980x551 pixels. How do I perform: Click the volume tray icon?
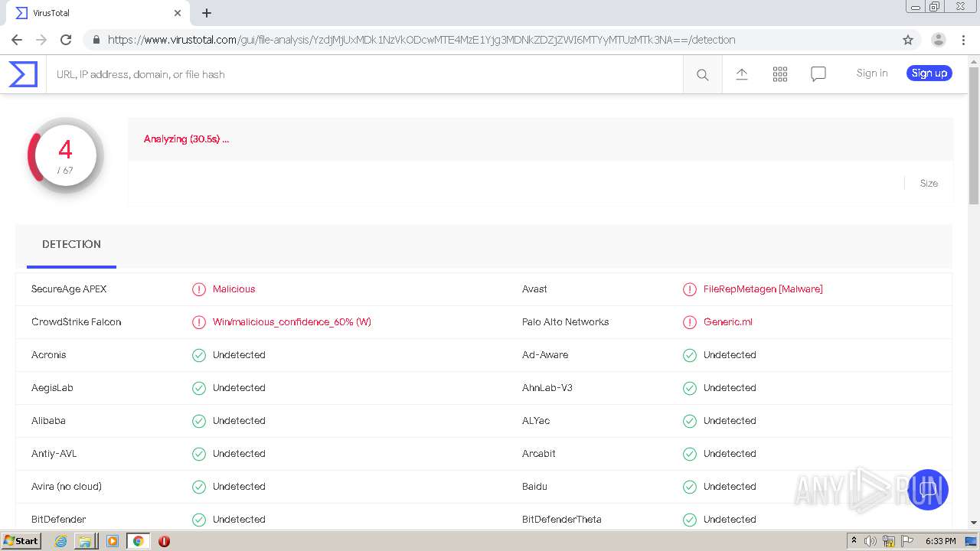[871, 541]
